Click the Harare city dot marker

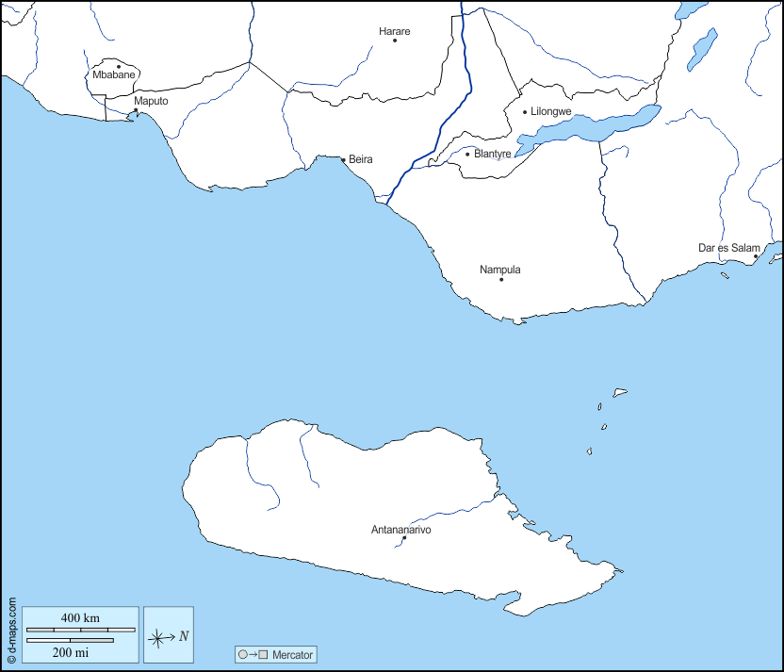pos(395,41)
